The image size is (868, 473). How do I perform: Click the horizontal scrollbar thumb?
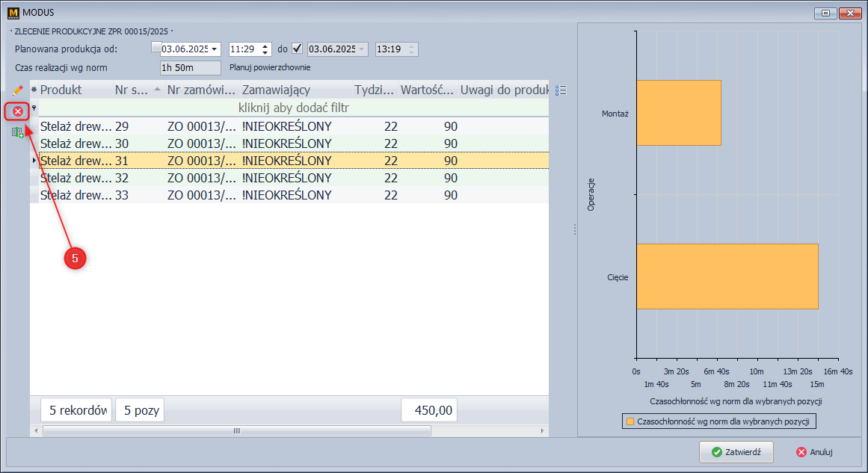coord(236,431)
